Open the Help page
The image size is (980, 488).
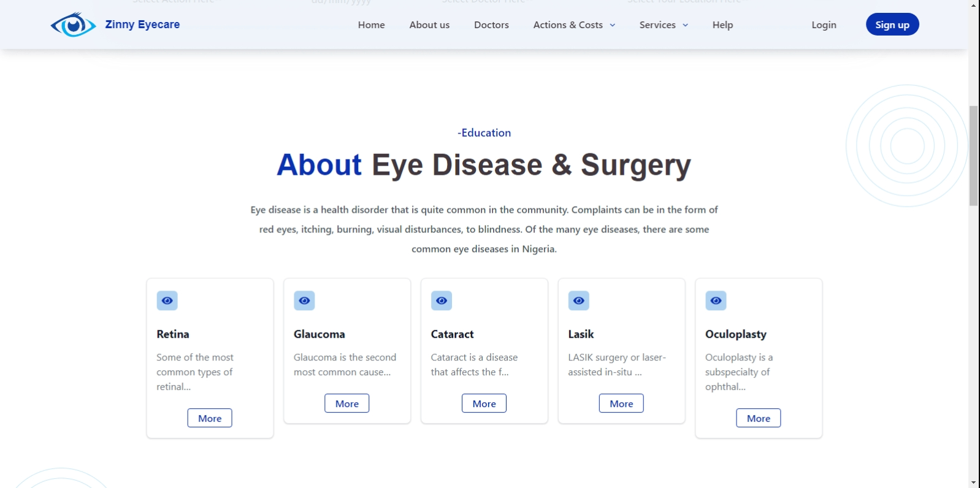click(x=722, y=25)
